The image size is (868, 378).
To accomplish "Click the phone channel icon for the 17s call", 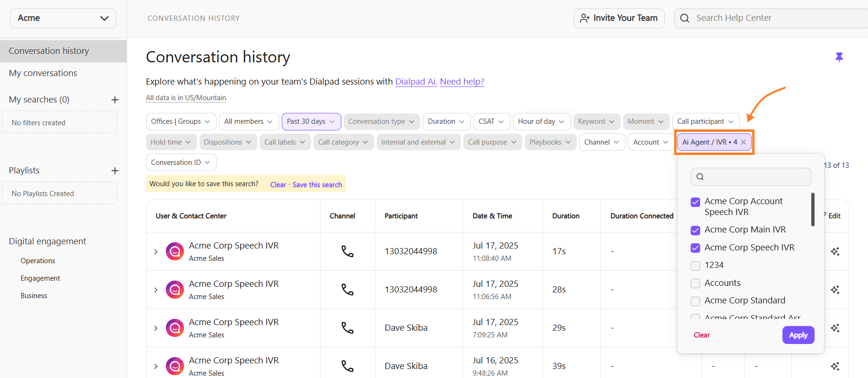I will (347, 251).
